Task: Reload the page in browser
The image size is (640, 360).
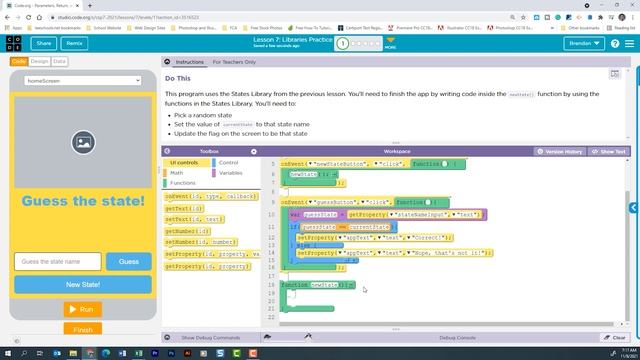Action: click(x=28, y=18)
